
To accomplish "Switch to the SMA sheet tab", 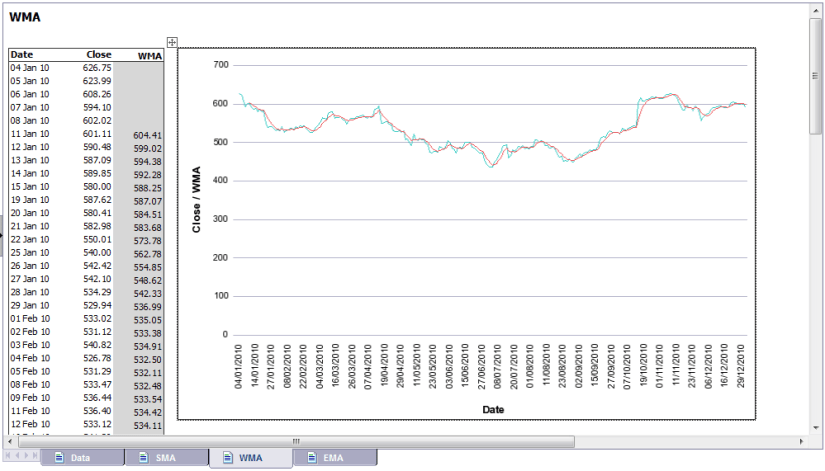I will pyautogui.click(x=167, y=458).
